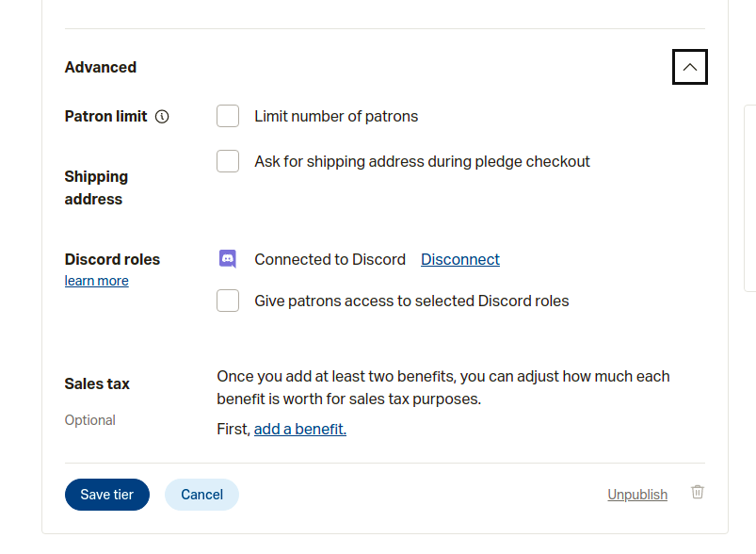756x554 pixels.
Task: Open the learn more link under Discord roles
Action: pyautogui.click(x=97, y=281)
